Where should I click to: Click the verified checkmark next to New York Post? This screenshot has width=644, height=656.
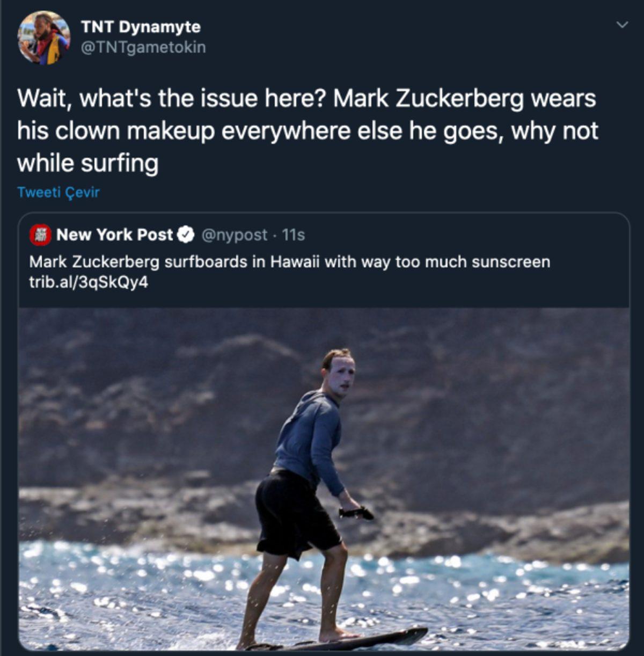(x=185, y=234)
